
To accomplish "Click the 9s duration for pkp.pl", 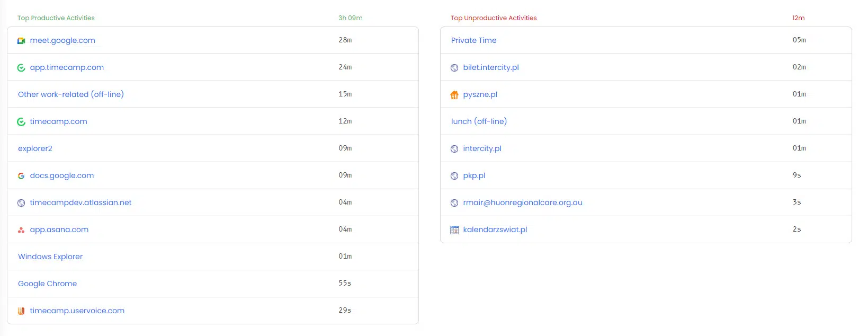I will point(797,175).
